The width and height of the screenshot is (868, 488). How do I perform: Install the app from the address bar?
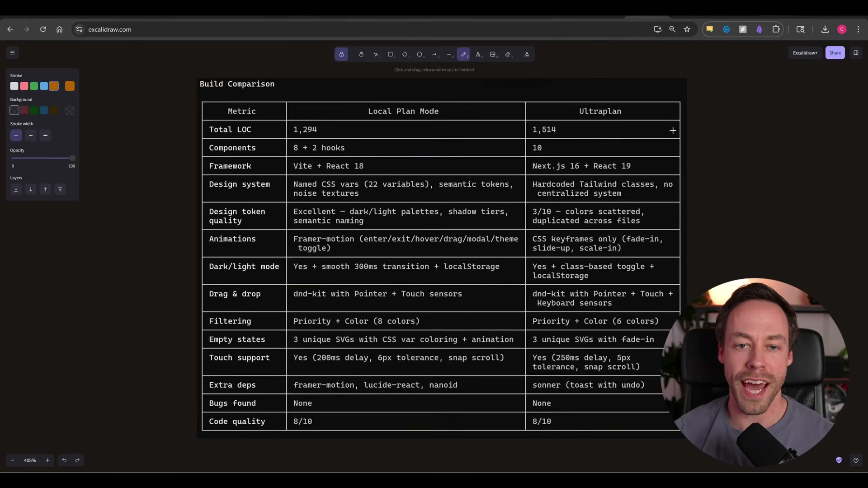(x=658, y=29)
